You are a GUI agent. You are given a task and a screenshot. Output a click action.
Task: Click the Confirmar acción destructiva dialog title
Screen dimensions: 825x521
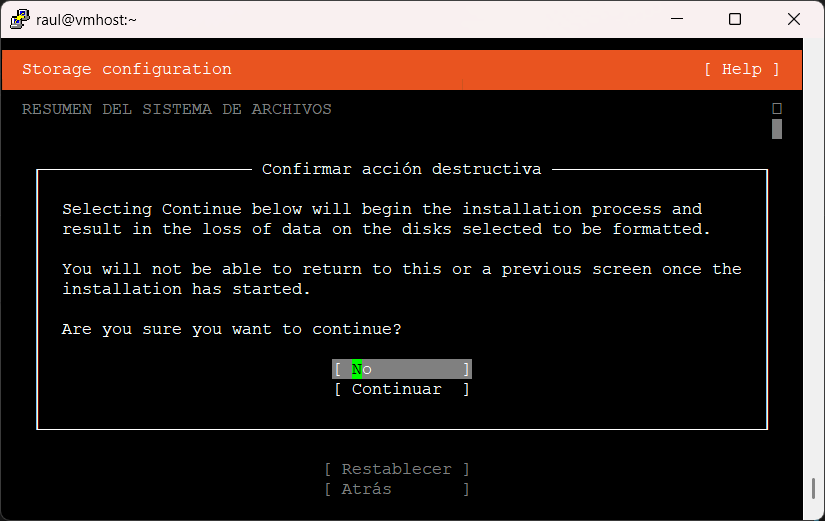(x=401, y=169)
